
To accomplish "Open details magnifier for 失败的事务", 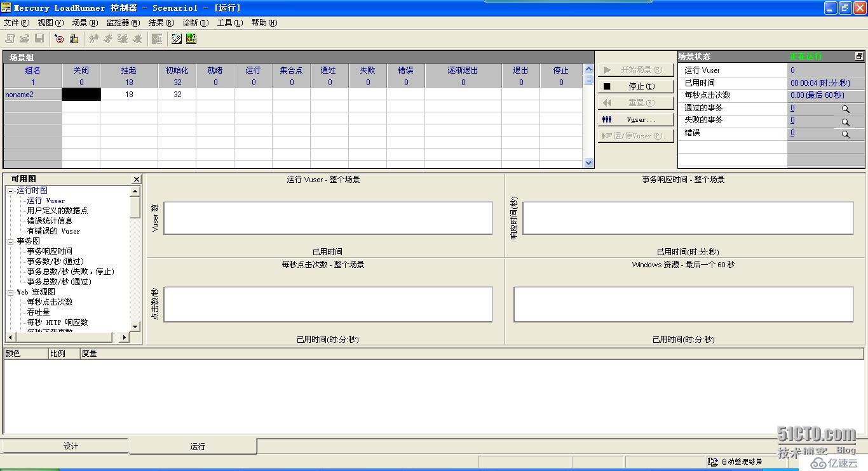I will coord(846,122).
